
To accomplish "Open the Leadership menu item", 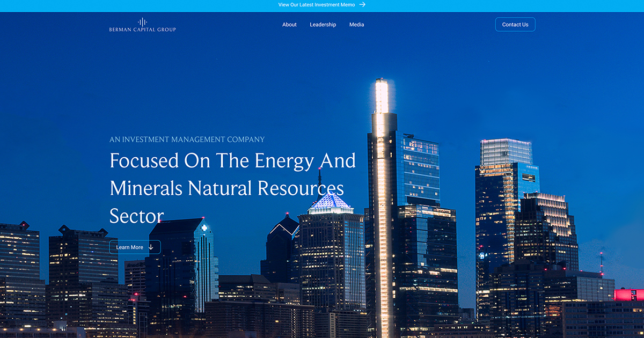I will 323,24.
